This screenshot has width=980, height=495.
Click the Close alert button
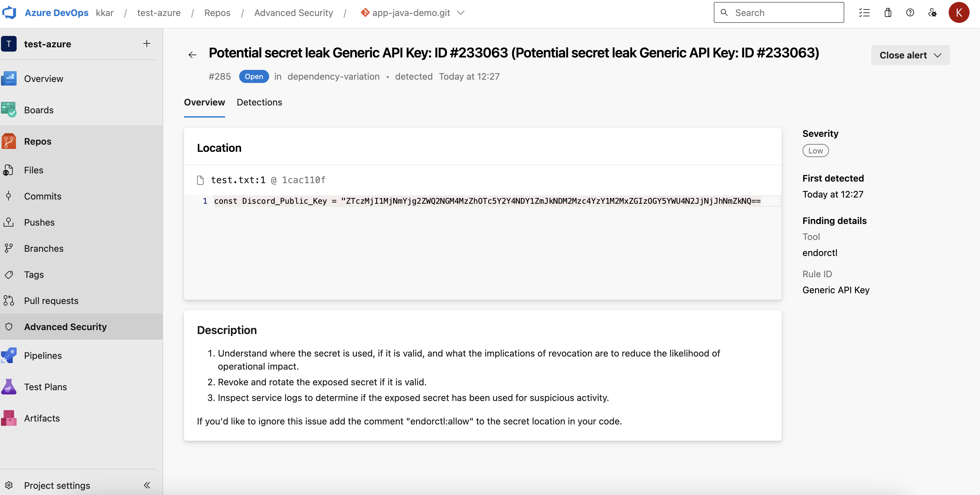pyautogui.click(x=904, y=55)
